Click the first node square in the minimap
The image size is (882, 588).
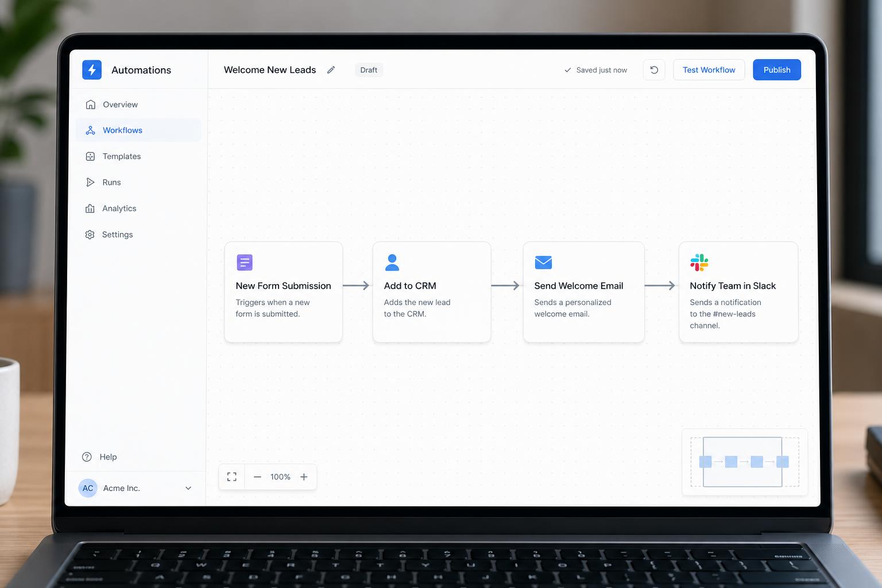706,462
